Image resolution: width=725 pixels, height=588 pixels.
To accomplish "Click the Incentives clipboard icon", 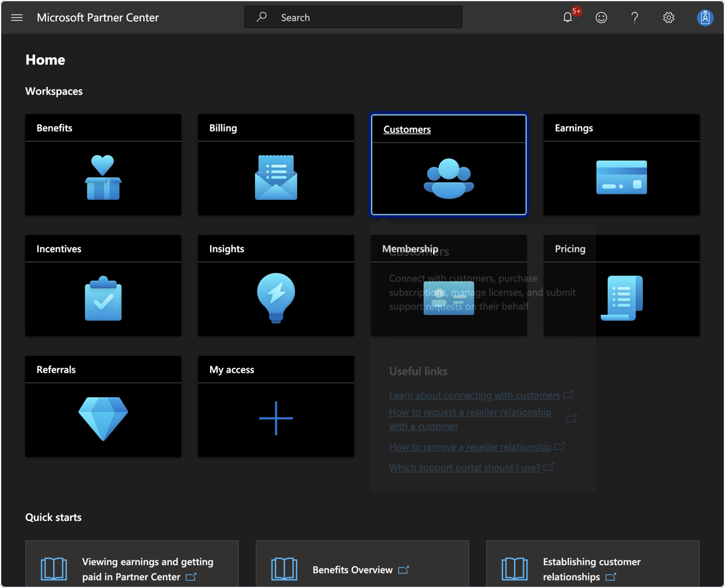I will tap(103, 299).
